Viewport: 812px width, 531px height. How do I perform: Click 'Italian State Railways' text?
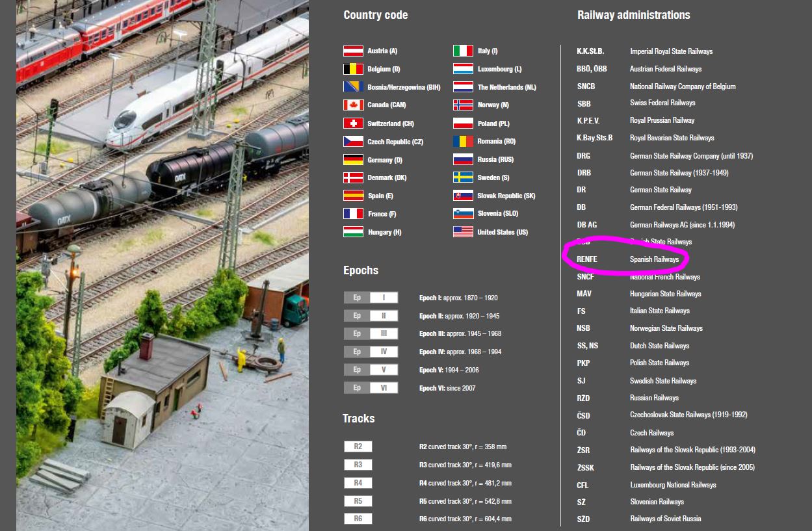[x=660, y=311]
